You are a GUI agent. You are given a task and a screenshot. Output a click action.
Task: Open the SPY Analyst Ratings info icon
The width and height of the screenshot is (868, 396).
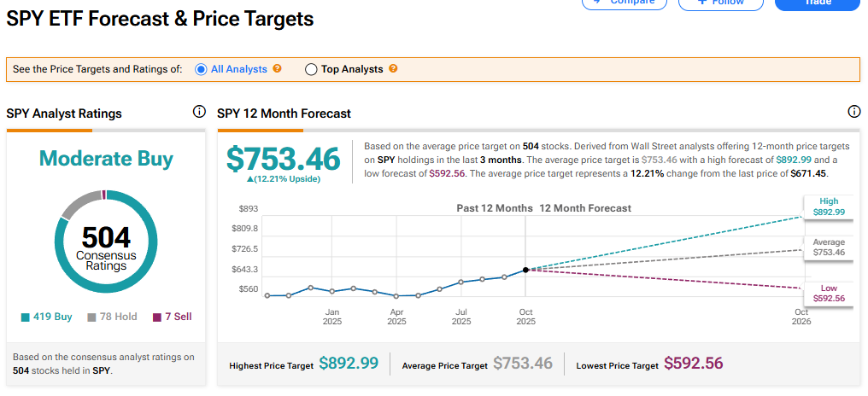point(199,112)
